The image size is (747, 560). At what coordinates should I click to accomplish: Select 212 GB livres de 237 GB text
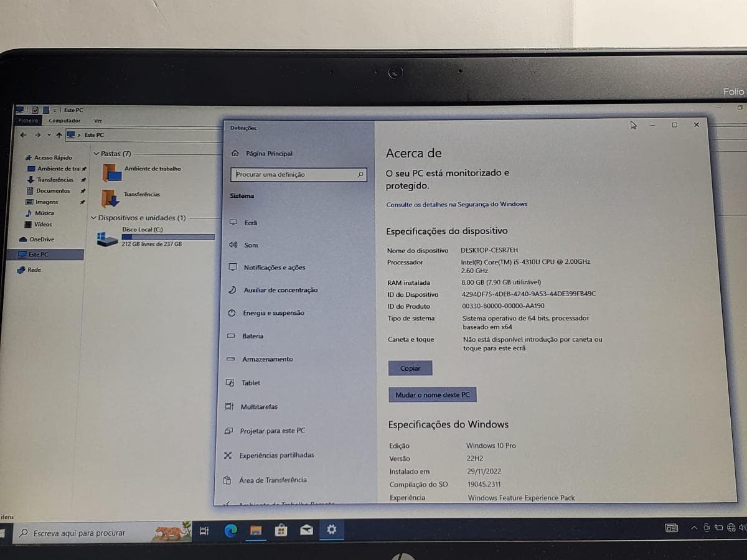[151, 244]
